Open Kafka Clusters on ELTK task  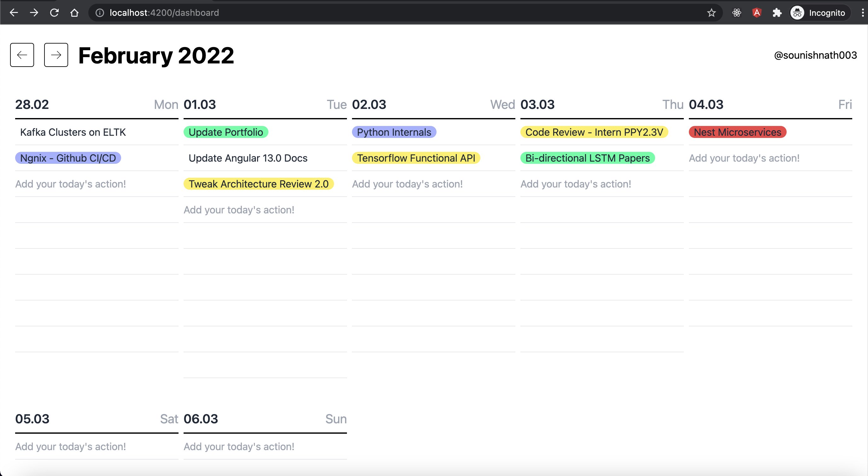(x=73, y=132)
